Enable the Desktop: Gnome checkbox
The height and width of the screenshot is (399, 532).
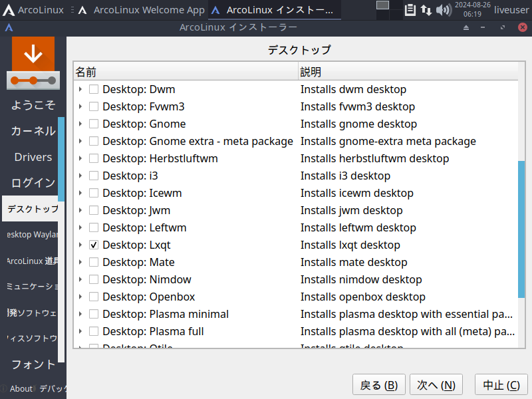pos(94,124)
